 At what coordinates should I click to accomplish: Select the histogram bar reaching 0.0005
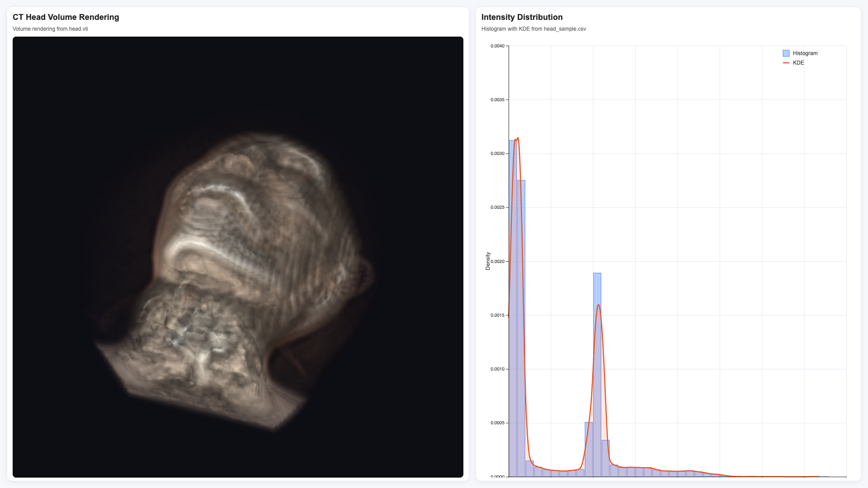(589, 449)
